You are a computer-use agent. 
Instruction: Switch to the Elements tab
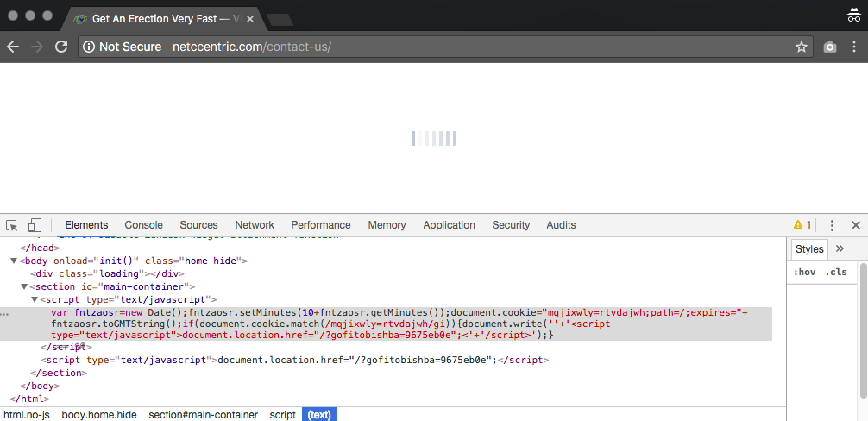(86, 225)
